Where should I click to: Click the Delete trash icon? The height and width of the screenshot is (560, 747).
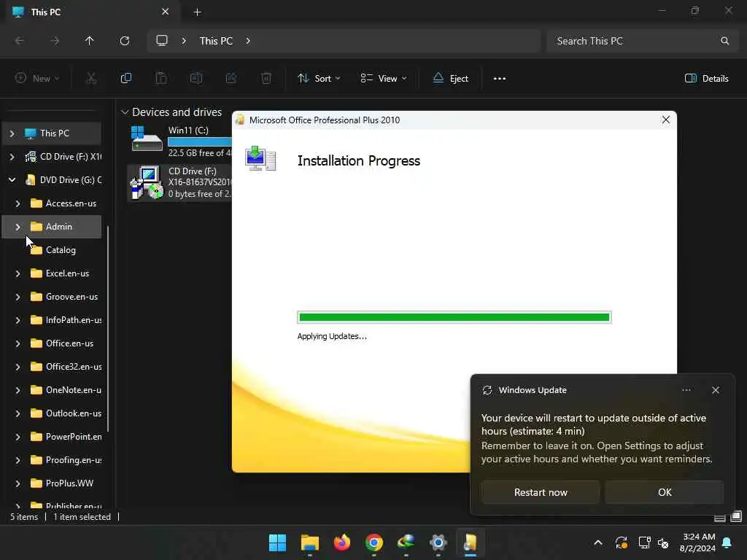(266, 78)
